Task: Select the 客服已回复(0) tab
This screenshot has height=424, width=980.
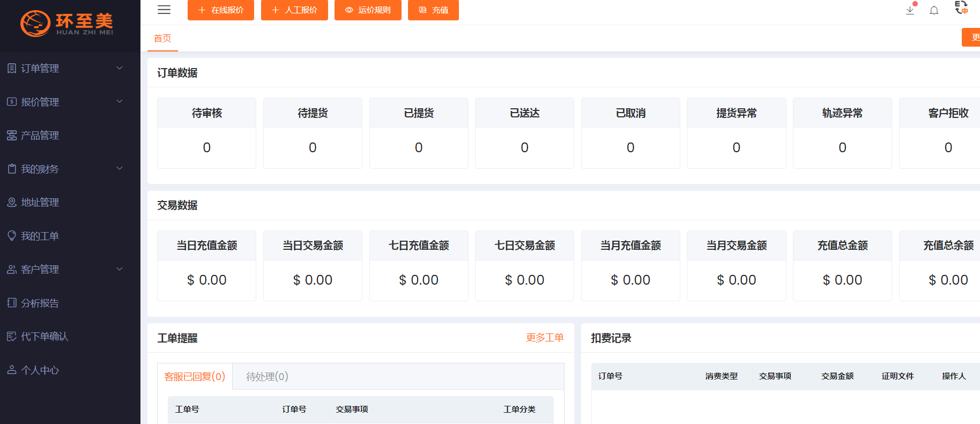Action: pyautogui.click(x=195, y=377)
